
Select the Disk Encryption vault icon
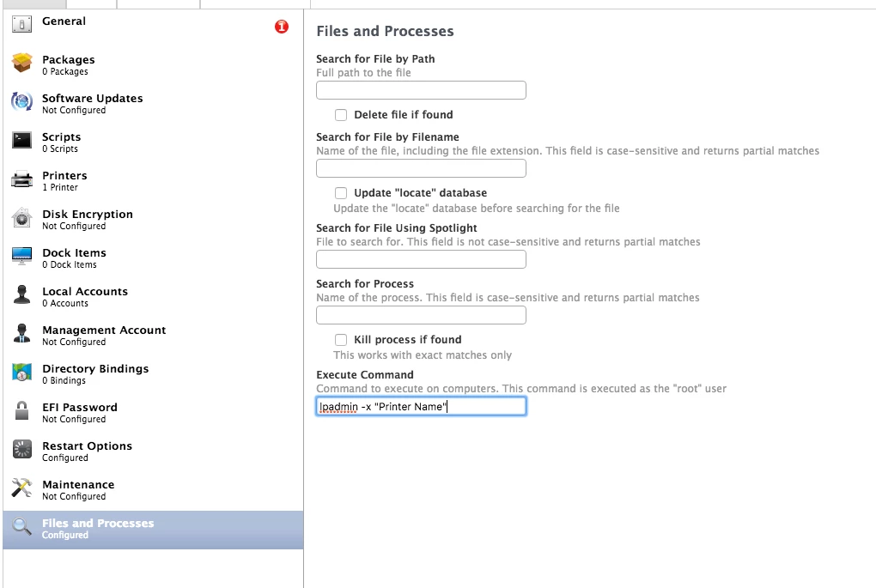coord(21,218)
